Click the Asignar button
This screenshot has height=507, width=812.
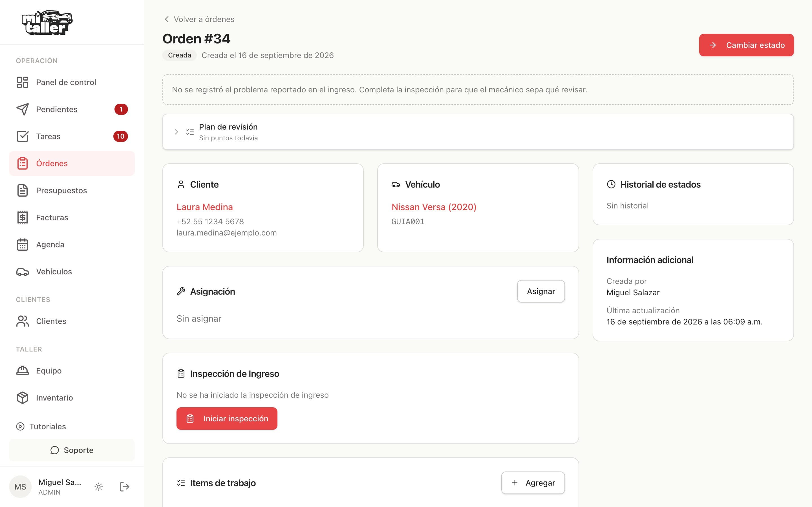[x=540, y=291]
